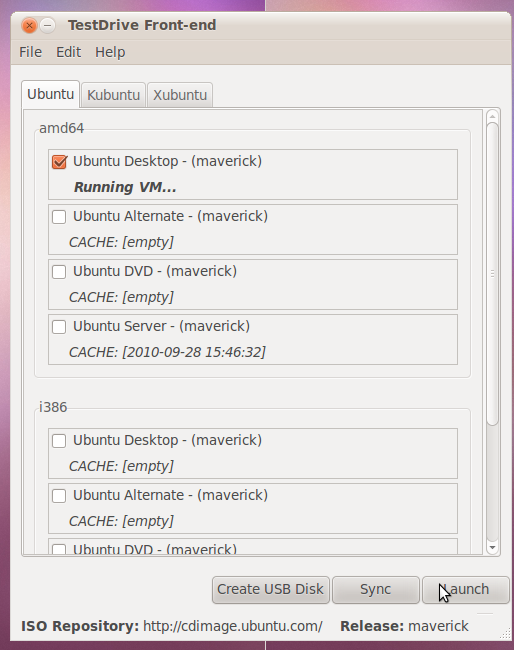Image resolution: width=514 pixels, height=650 pixels.
Task: Close the TestDrive Front-end window
Action: coord(29,26)
